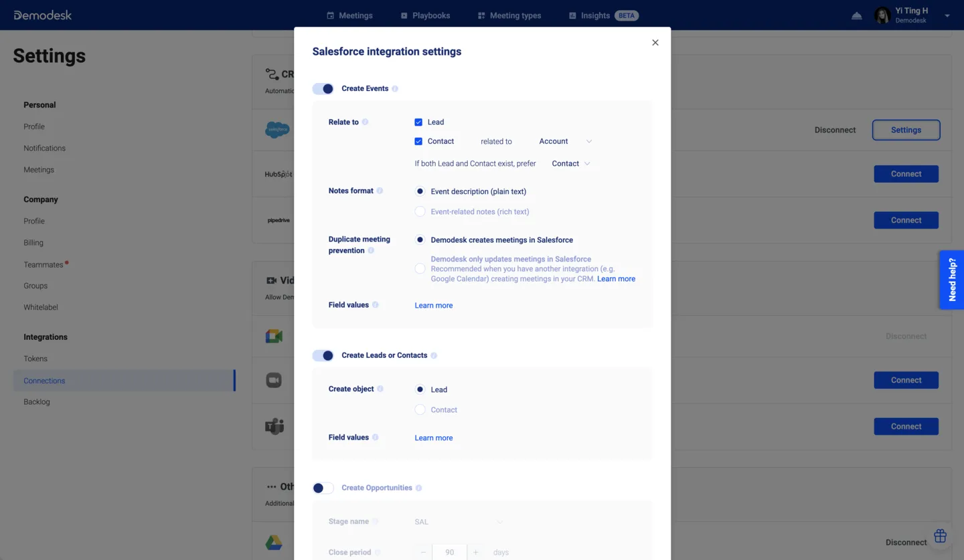
Task: Click the Google Meet icon
Action: pos(274,336)
